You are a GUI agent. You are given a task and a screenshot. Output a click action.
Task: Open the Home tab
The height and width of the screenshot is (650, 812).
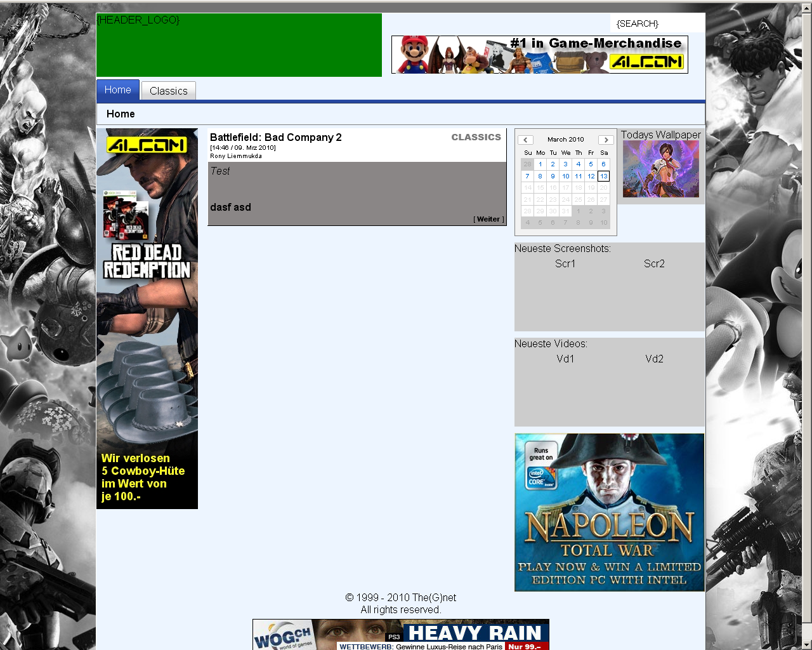pyautogui.click(x=117, y=90)
